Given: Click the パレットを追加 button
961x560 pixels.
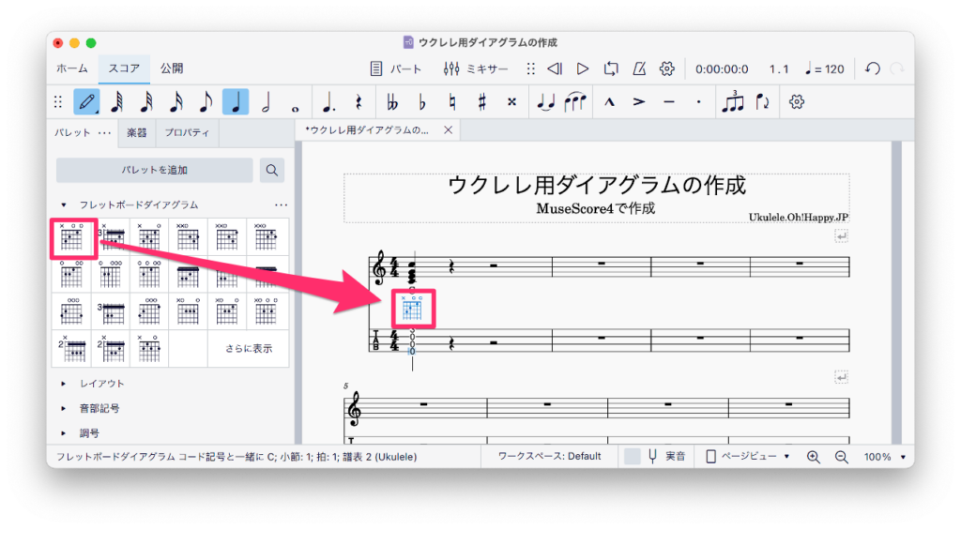Looking at the screenshot, I should click(x=154, y=170).
